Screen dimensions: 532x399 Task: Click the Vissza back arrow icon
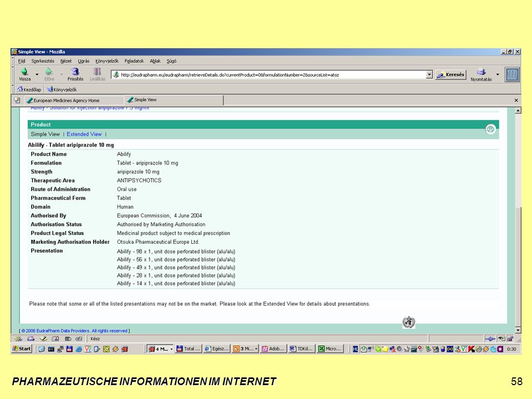tap(24, 71)
